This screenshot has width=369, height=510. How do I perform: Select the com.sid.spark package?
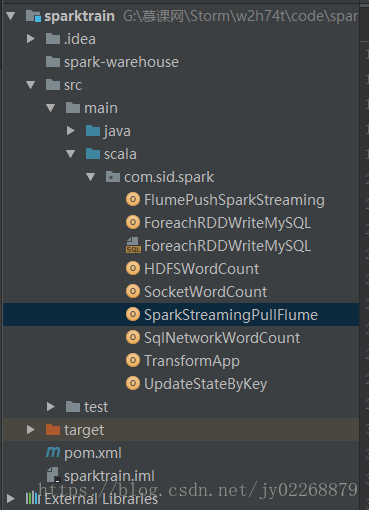pyautogui.click(x=169, y=177)
